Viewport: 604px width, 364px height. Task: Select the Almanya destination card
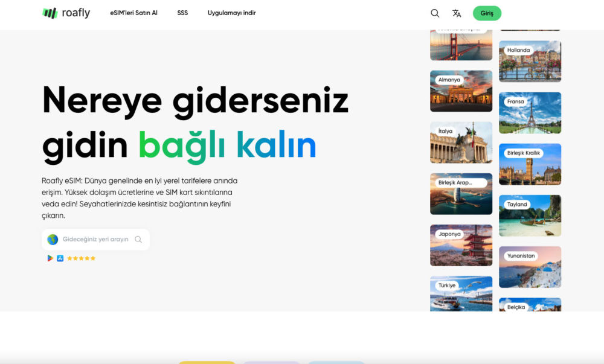pos(461,91)
